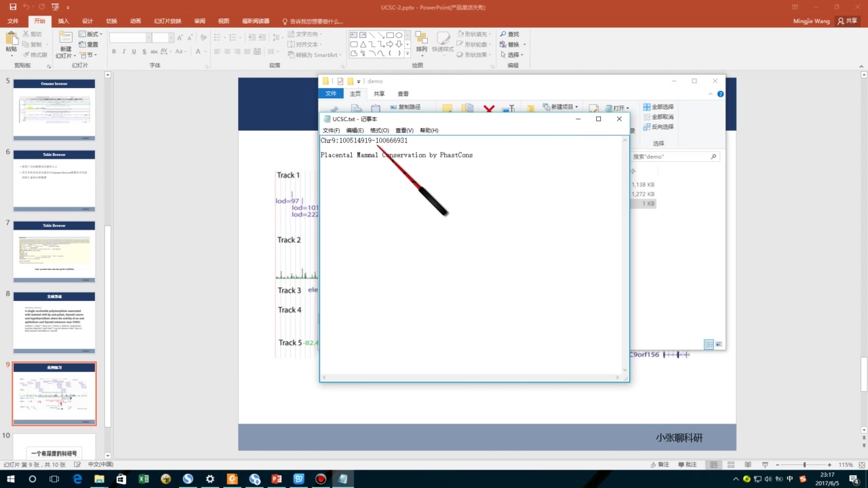Open the Replace (替换) dropdown arrow
This screenshot has width=868, height=488.
point(524,45)
